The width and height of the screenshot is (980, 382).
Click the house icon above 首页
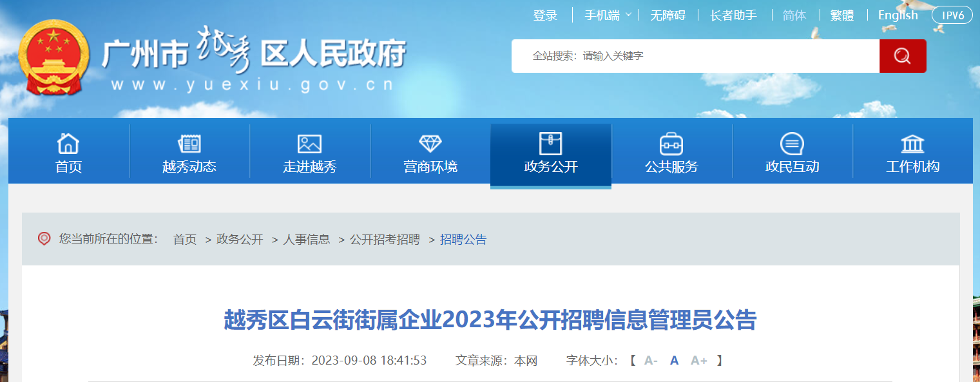(68, 144)
